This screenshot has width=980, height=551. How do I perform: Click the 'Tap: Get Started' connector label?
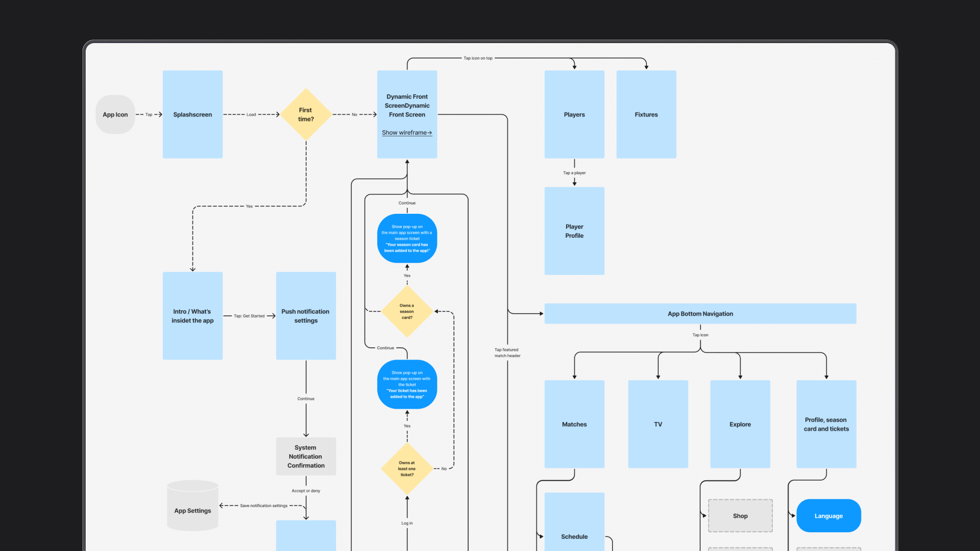(x=249, y=316)
